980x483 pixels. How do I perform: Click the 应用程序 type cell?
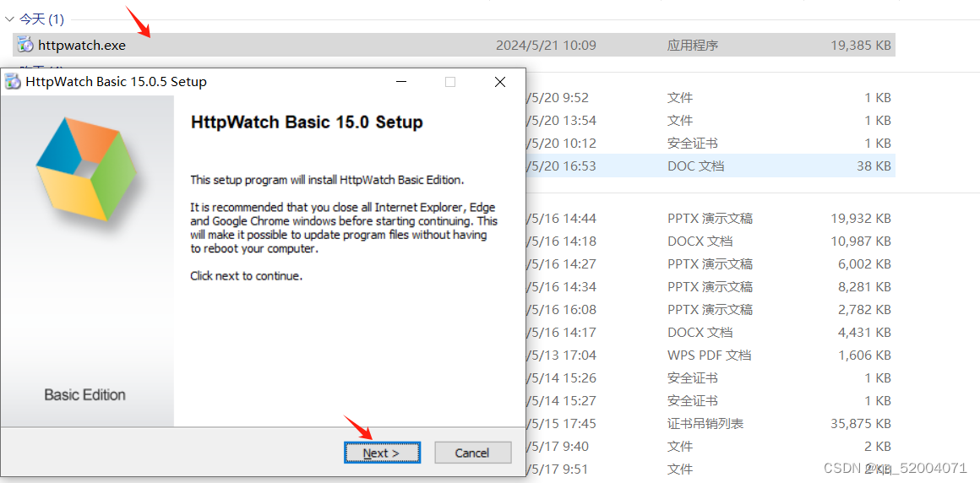tap(692, 45)
